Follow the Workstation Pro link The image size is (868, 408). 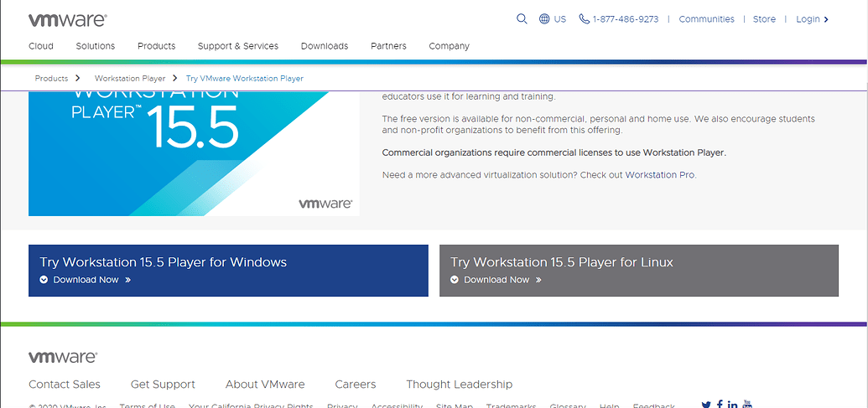click(660, 175)
